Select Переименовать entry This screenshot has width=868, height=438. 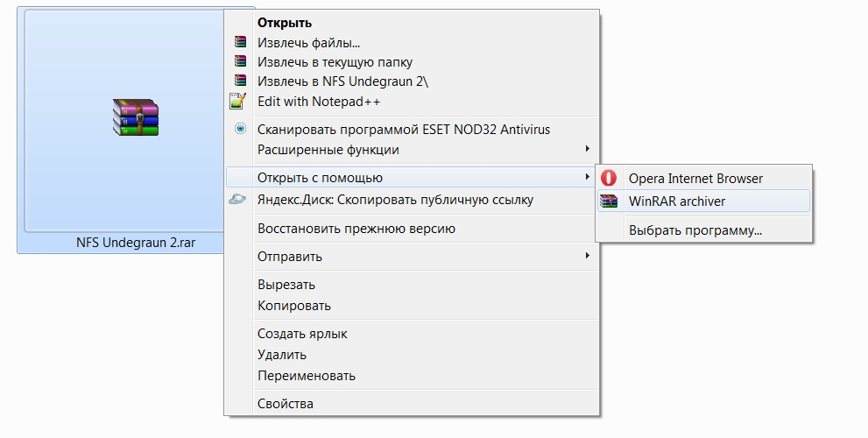(x=413, y=376)
